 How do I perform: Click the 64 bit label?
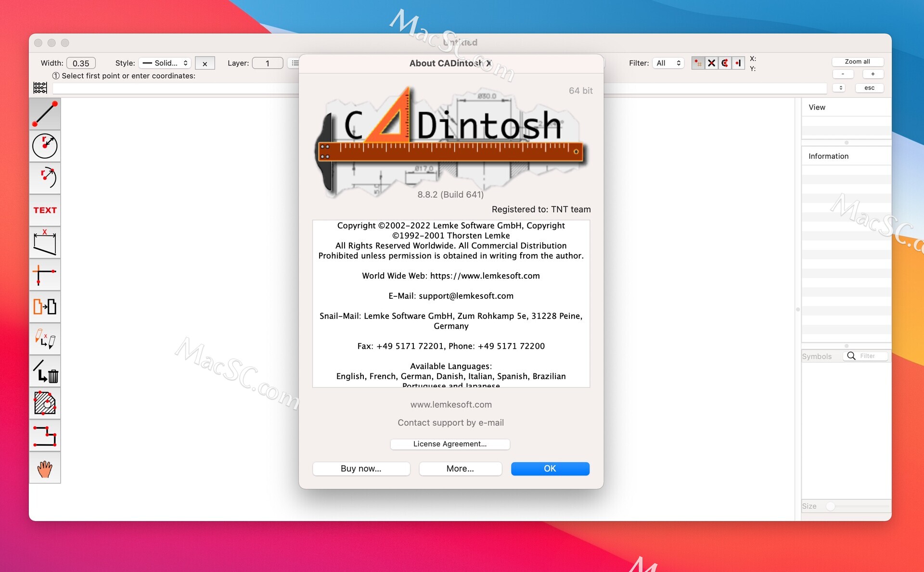pos(580,90)
